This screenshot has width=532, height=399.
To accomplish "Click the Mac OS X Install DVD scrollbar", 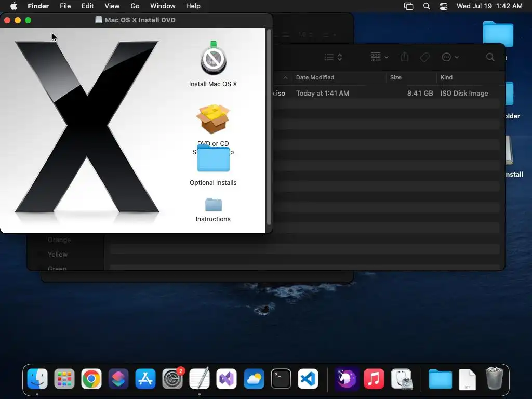I will click(x=269, y=127).
